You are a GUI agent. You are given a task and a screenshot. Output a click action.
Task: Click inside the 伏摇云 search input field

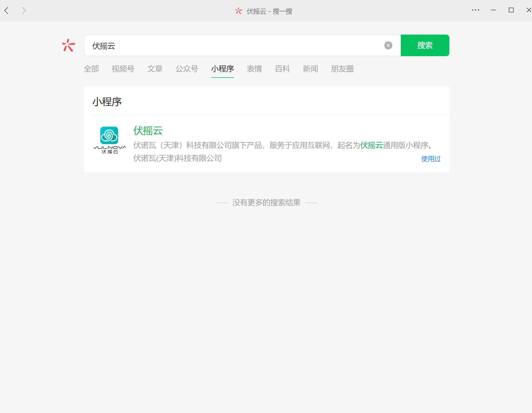tap(232, 46)
